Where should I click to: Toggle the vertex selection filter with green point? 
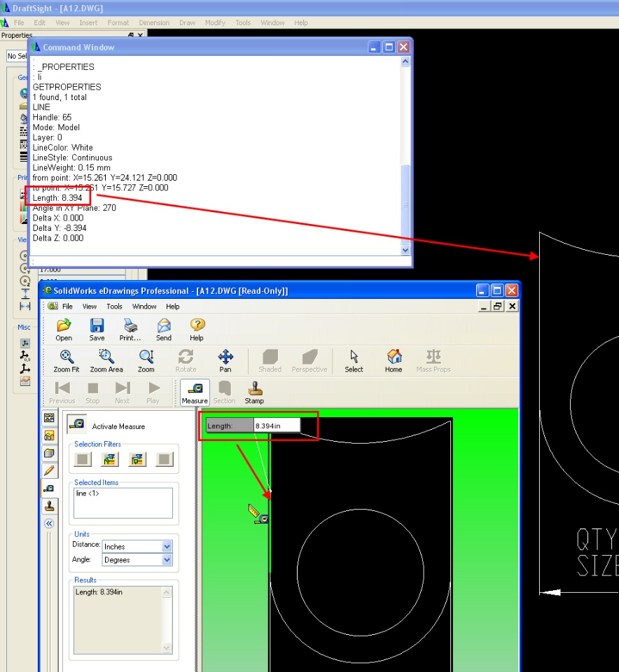pos(137,459)
